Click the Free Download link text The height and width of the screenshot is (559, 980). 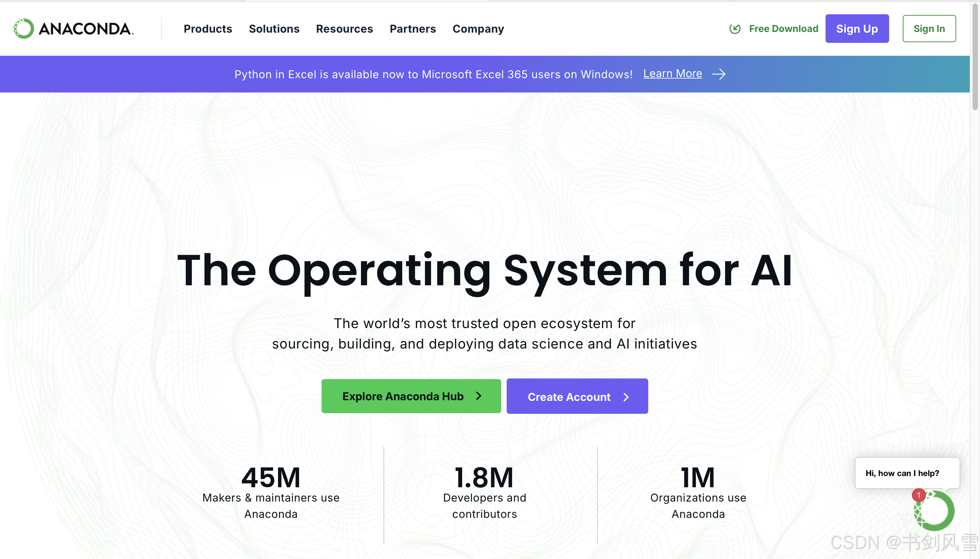(x=783, y=29)
